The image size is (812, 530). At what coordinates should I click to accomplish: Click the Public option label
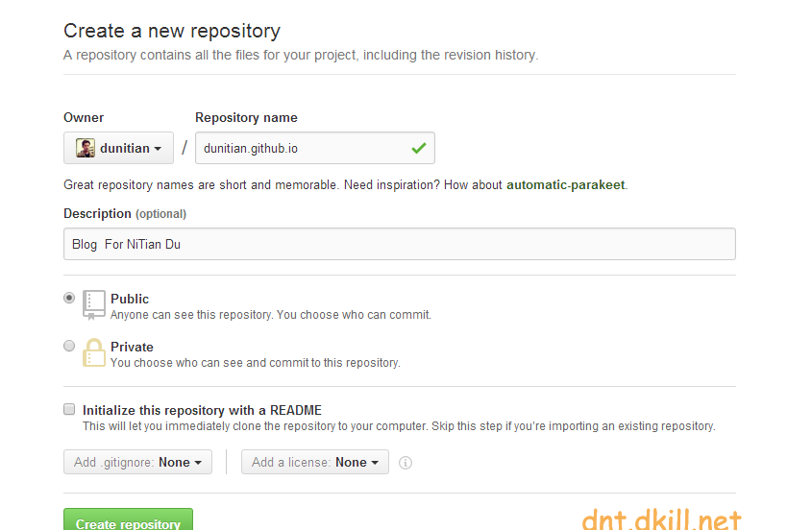point(130,300)
